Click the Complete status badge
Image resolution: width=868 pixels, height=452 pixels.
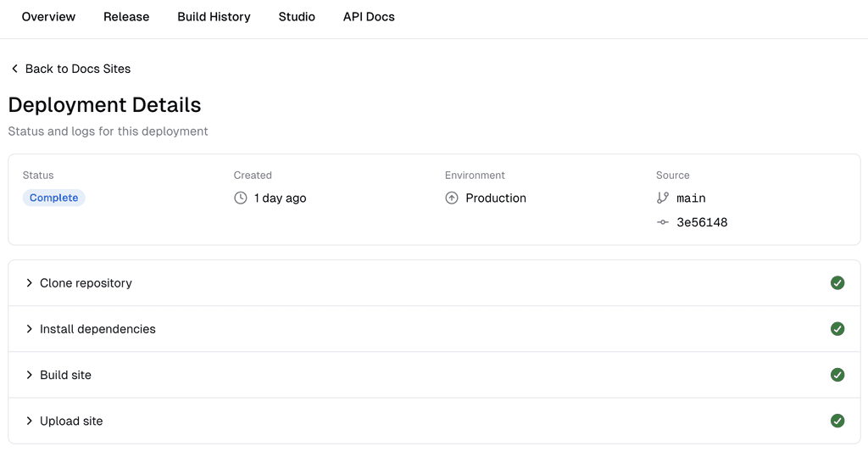(x=53, y=198)
